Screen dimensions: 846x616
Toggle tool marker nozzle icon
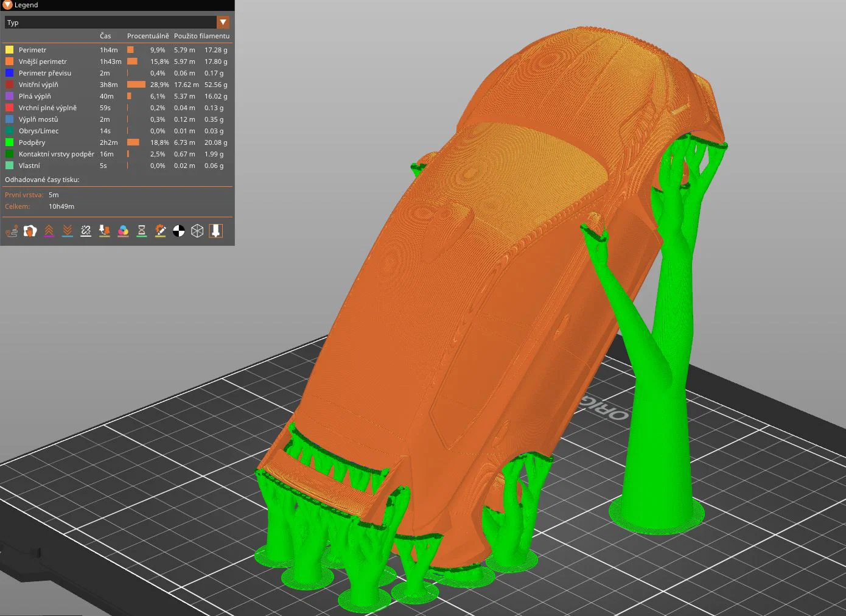[216, 231]
